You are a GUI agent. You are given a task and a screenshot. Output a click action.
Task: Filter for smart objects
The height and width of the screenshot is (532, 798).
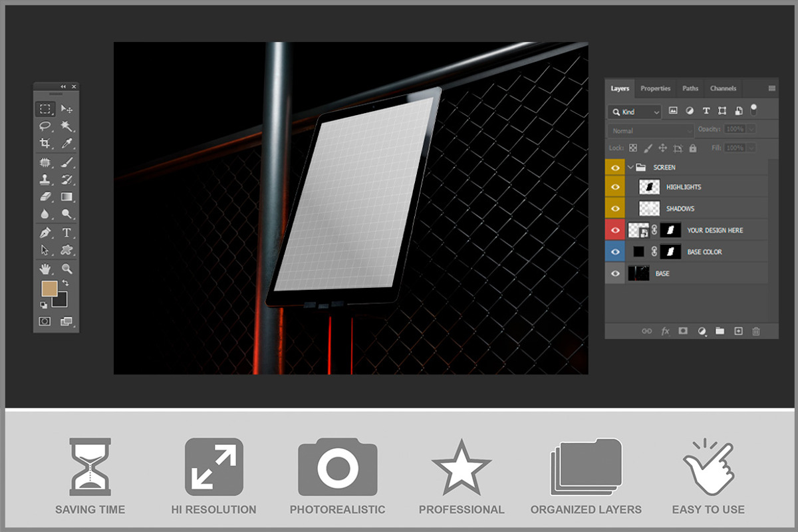tap(738, 111)
